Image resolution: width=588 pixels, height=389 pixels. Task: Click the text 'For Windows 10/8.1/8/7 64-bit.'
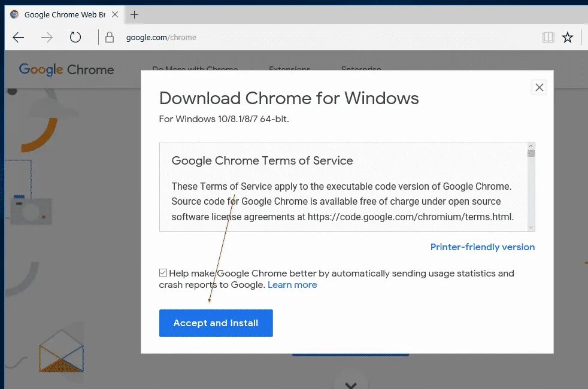click(x=224, y=119)
